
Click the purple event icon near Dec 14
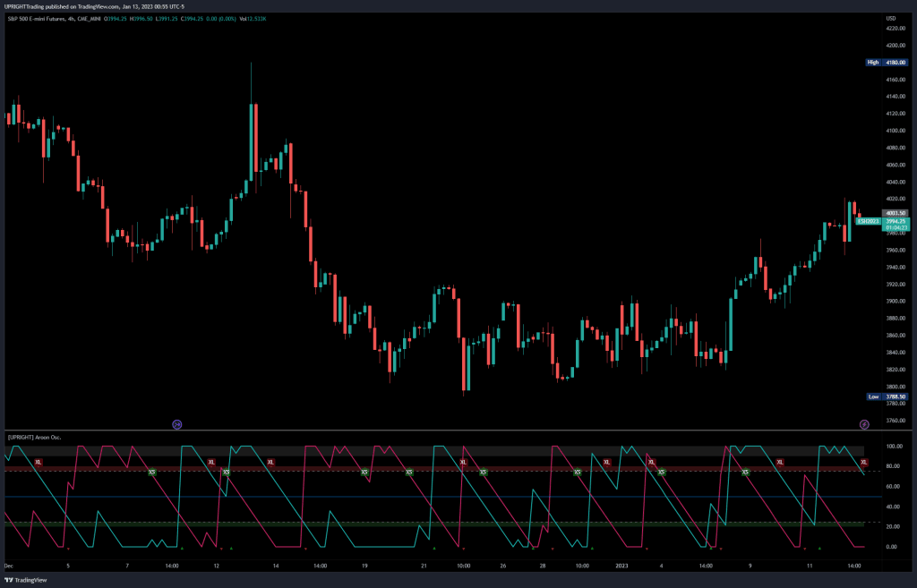(177, 423)
